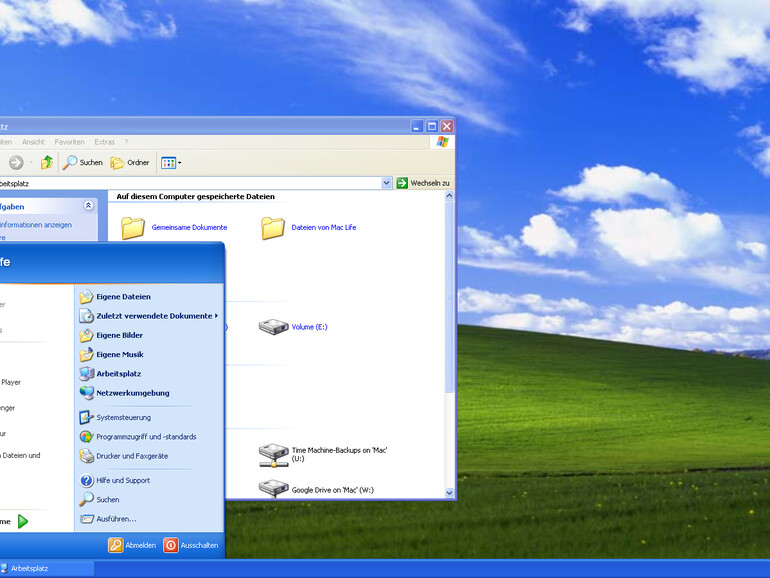Minimize the Arbeitsplatz window
Screen dimensions: 770x578
(416, 127)
